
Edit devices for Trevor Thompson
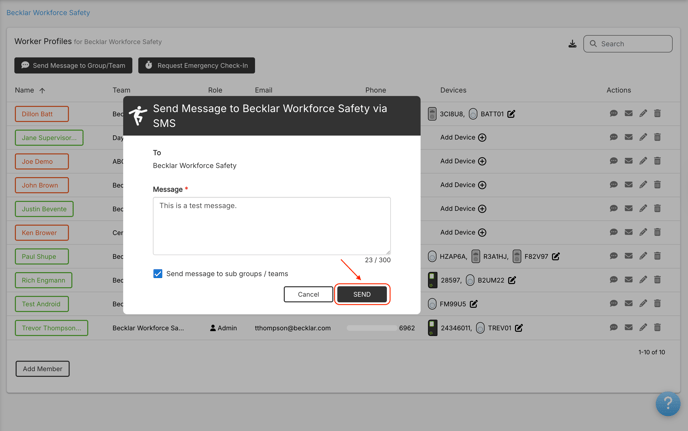(519, 328)
